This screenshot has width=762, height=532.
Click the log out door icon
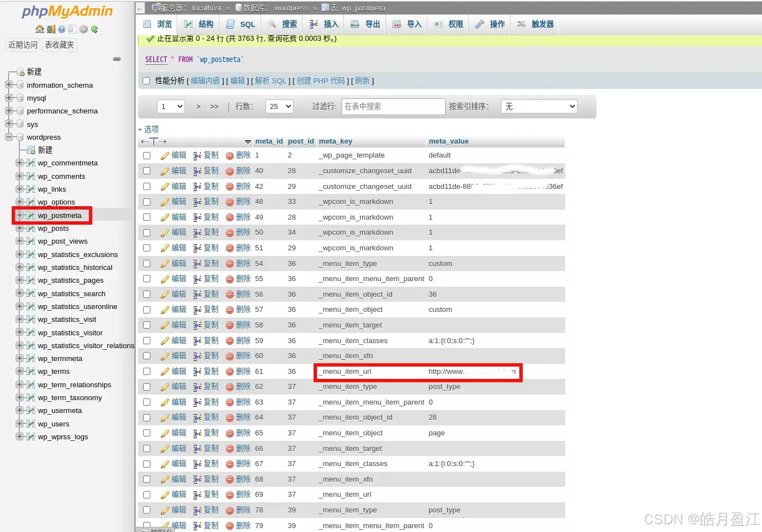coord(51,29)
